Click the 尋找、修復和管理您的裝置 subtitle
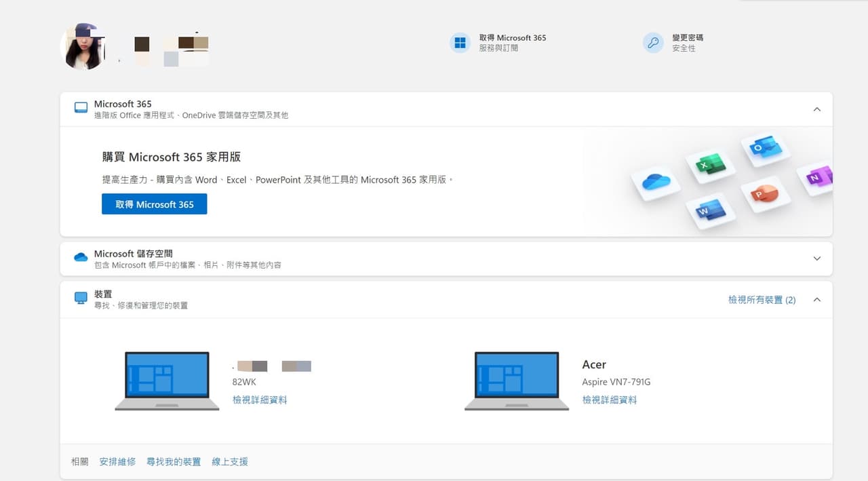Viewport: 868px width, 481px height. [x=141, y=306]
